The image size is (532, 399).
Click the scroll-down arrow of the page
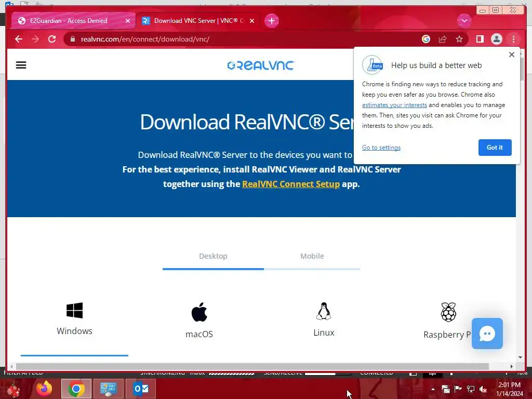[521, 357]
